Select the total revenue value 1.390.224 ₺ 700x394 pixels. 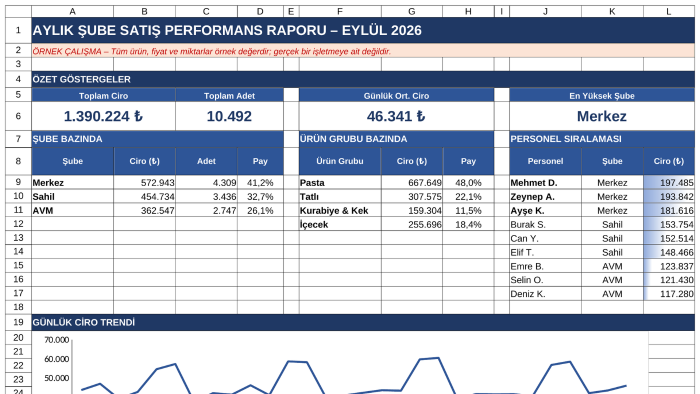coord(104,116)
